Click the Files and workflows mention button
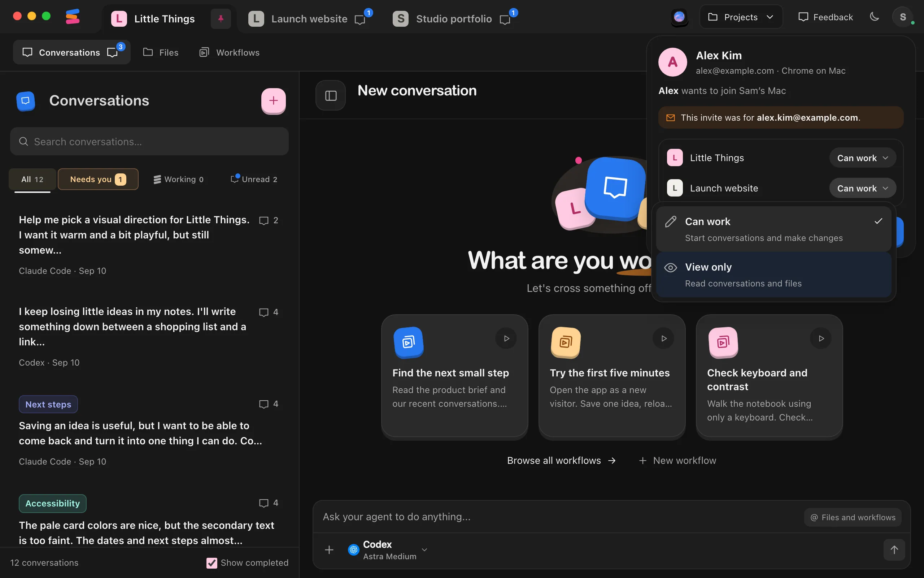The height and width of the screenshot is (578, 924). click(853, 517)
